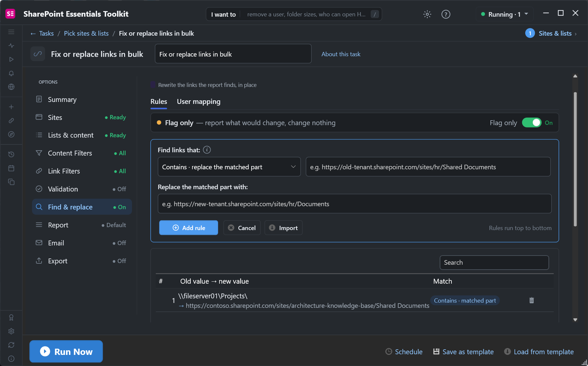Open the About this task link

pos(341,54)
